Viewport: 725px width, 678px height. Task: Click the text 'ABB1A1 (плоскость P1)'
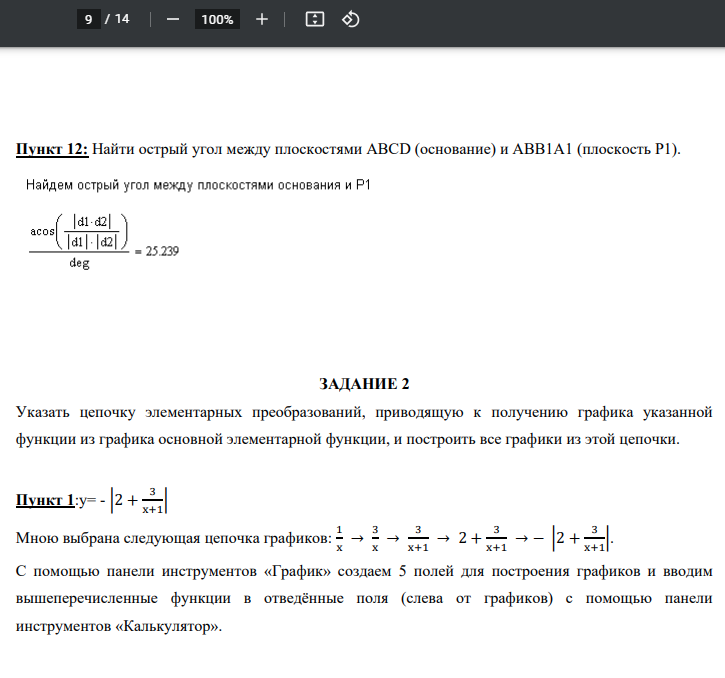point(596,149)
